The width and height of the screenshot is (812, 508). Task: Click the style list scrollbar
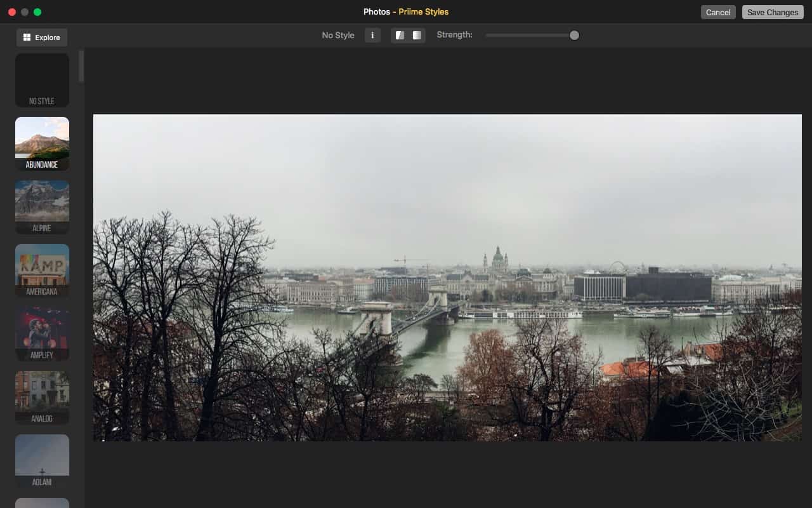point(81,66)
